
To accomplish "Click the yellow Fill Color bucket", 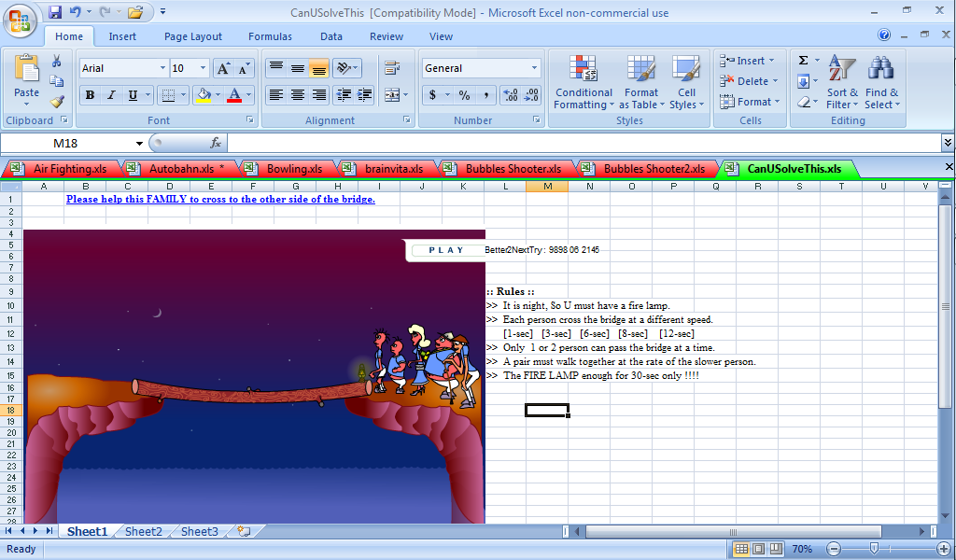I will click(x=204, y=95).
